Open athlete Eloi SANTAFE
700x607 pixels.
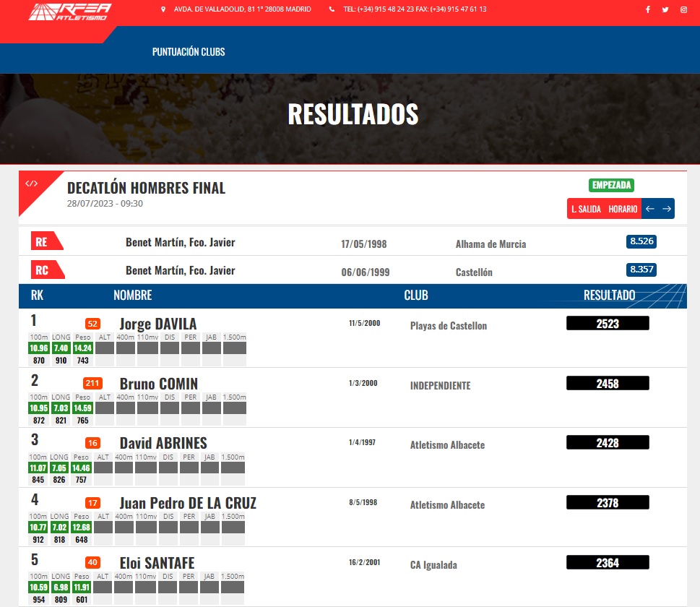pyautogui.click(x=157, y=563)
